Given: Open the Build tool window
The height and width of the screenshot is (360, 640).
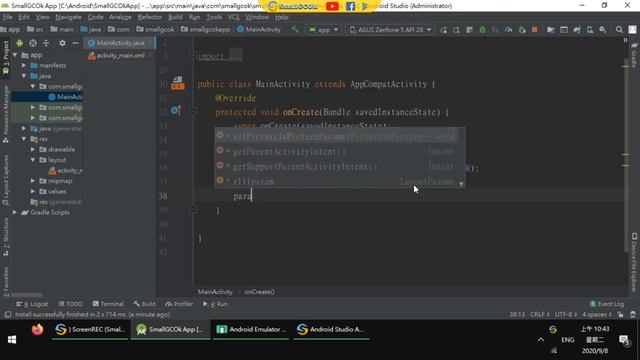Looking at the screenshot, I should pyautogui.click(x=144, y=304).
